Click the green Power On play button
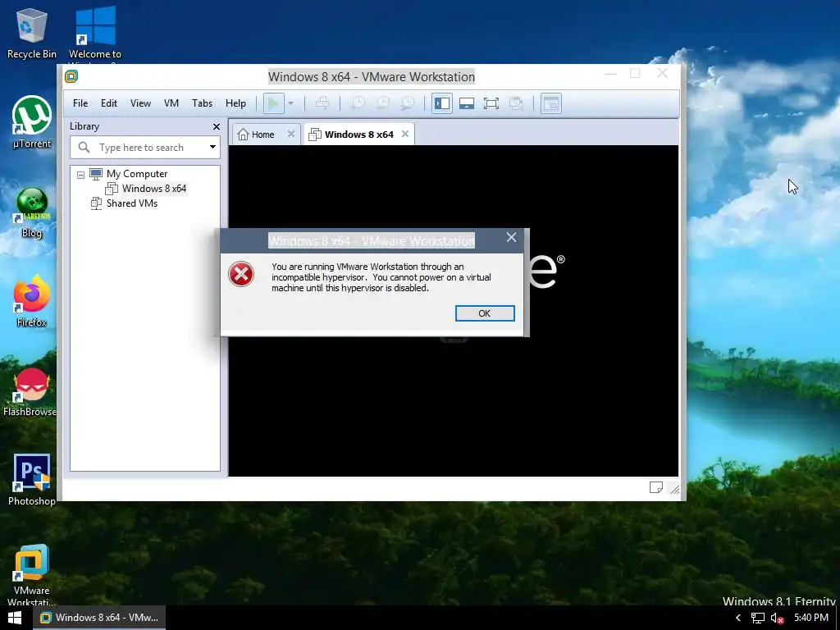840x630 pixels. point(273,103)
